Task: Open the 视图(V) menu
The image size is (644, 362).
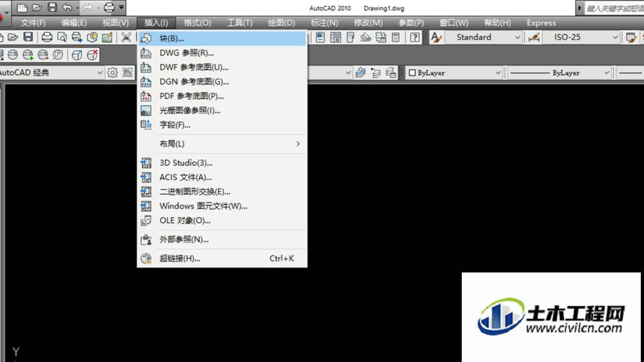Action: [115, 23]
